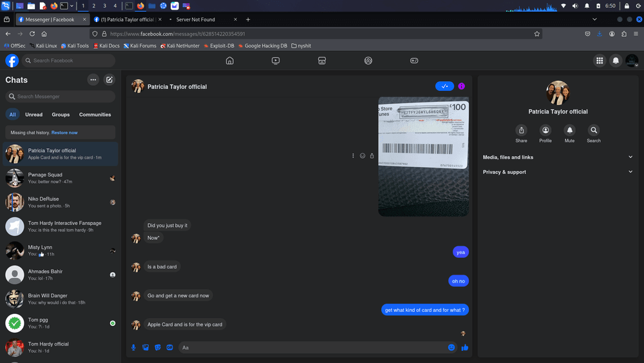The width and height of the screenshot is (644, 363).
Task: Open the Facebook menu grid icon
Action: pos(600,61)
